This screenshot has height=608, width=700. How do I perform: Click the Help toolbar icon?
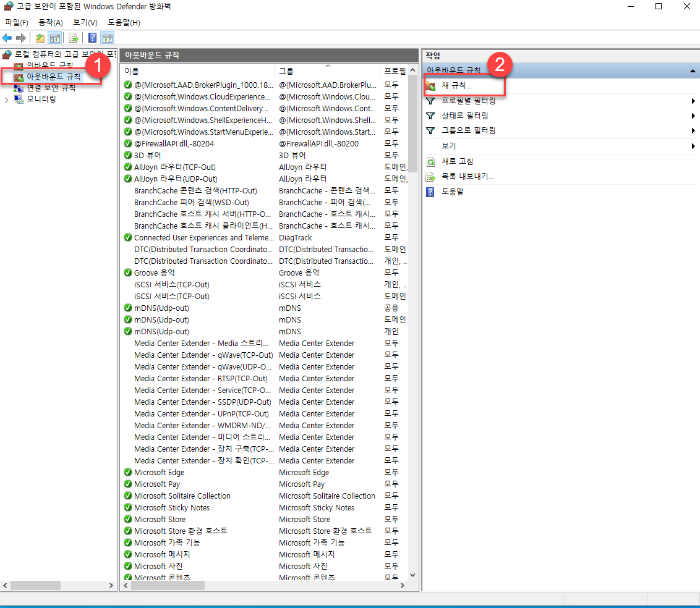point(92,38)
